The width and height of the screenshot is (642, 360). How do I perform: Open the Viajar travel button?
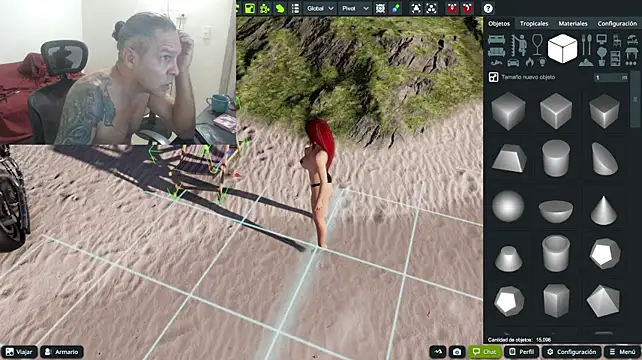[19, 352]
